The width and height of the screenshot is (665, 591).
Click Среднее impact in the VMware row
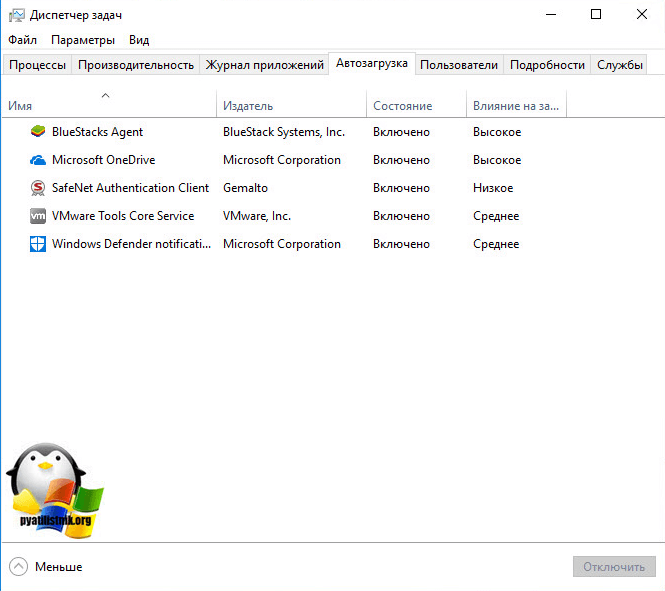click(x=496, y=216)
